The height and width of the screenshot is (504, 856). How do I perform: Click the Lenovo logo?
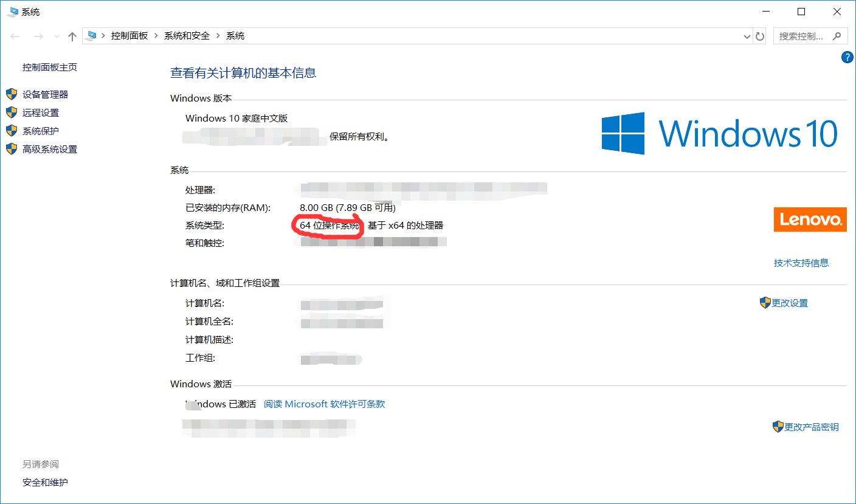pyautogui.click(x=810, y=219)
